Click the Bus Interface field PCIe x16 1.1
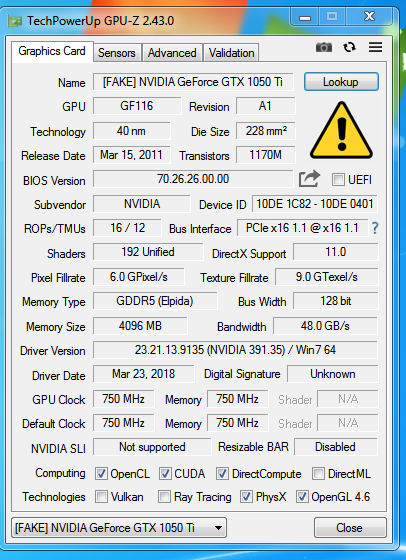 302,228
